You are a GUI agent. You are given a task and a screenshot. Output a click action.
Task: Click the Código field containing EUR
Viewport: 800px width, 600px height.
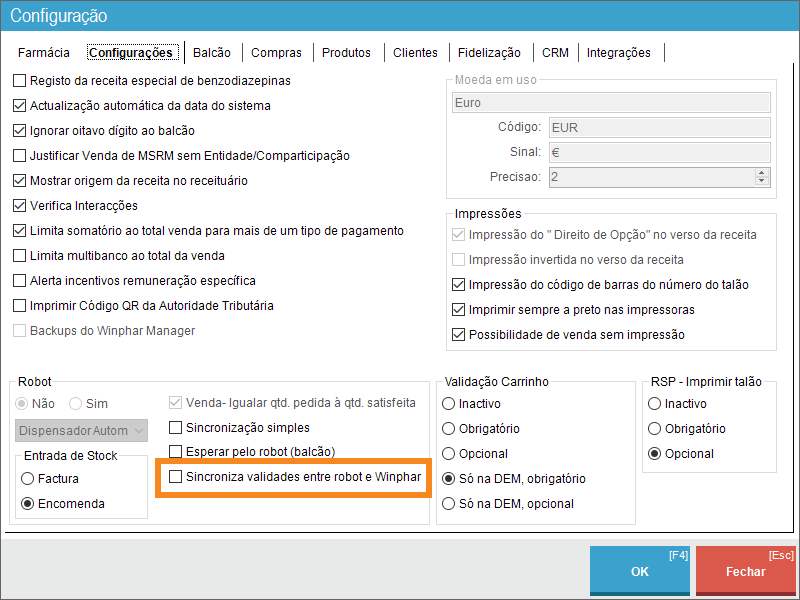click(660, 127)
